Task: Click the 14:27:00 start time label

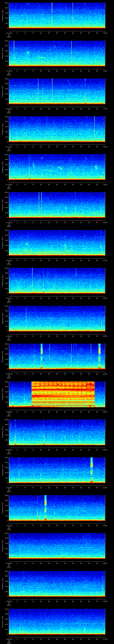Action: tap(9, 525)
